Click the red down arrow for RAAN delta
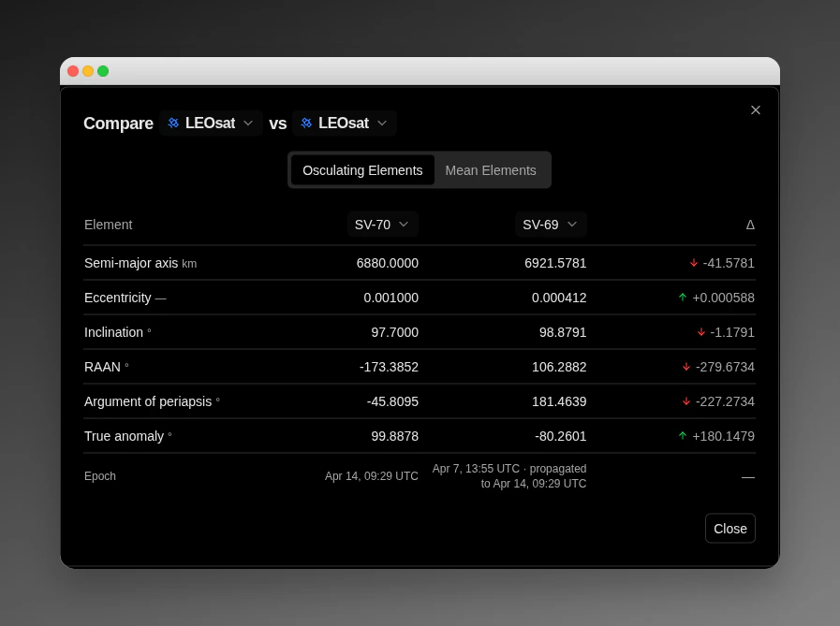Viewport: 840px width, 626px height. pos(686,367)
